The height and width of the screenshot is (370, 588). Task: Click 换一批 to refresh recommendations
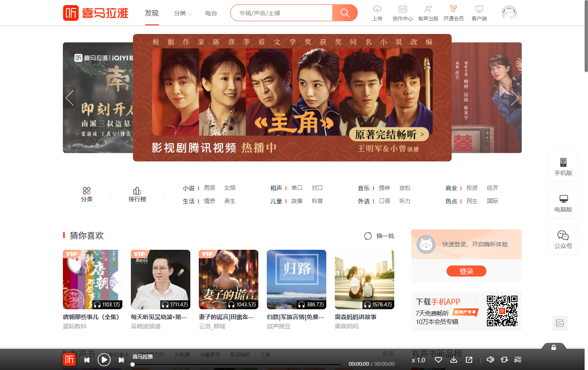click(x=379, y=236)
